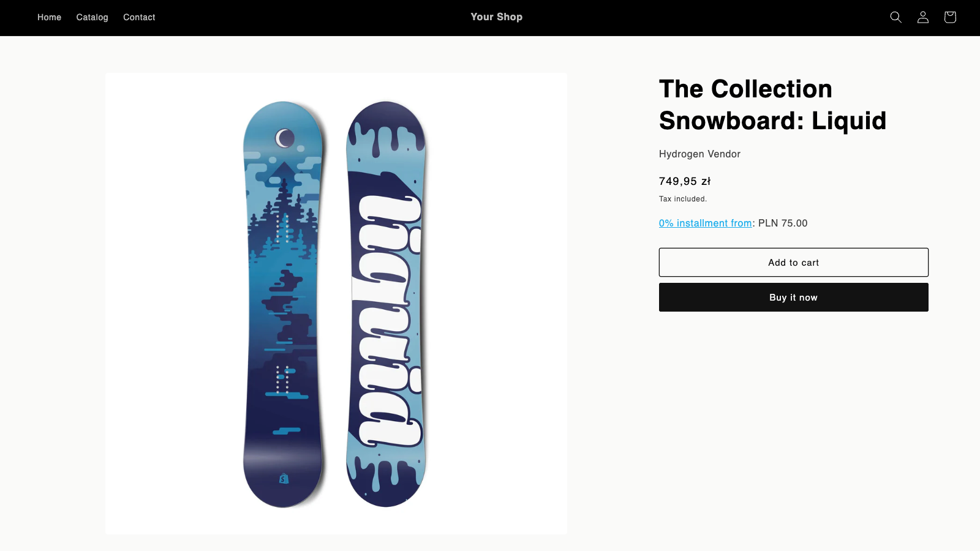Screen dimensions: 980x551
Task: Select the snowboard product image
Action: click(336, 302)
